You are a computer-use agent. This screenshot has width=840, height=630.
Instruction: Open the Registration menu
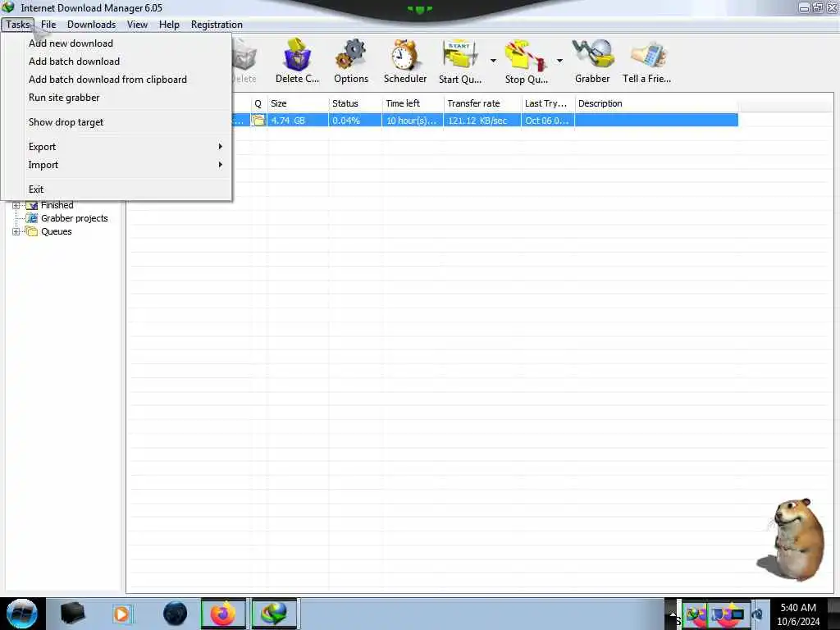[x=217, y=25]
